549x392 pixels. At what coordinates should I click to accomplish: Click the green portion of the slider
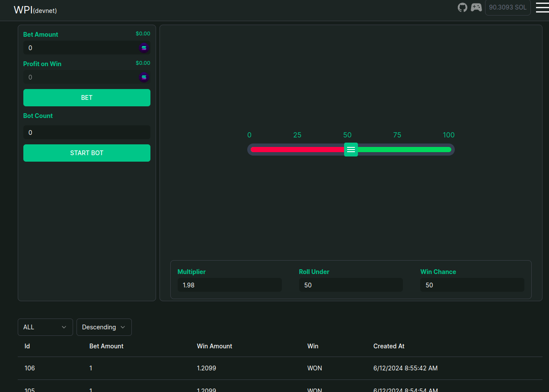tap(405, 150)
